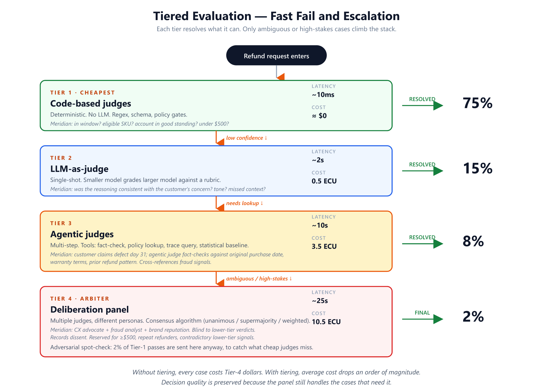The image size is (553, 392).
Task: Click the orange arrowhead under Refund request
Action: [281, 77]
